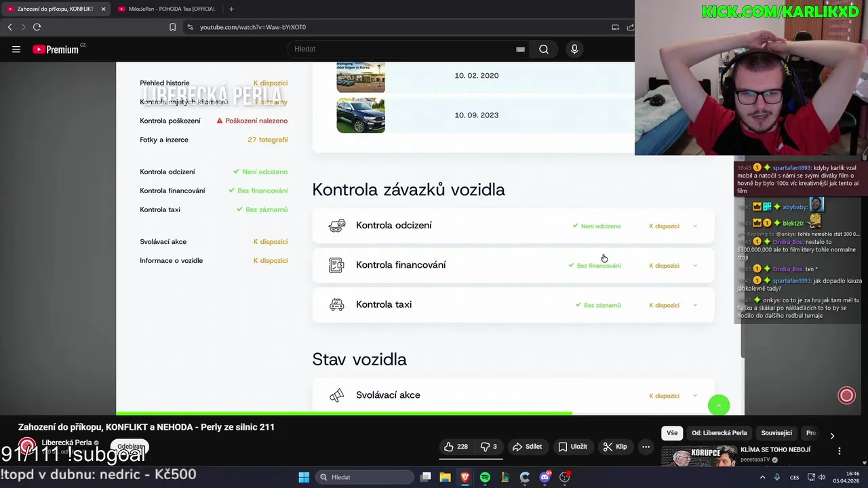The width and height of the screenshot is (868, 488).
Task: Select Od: Liberecká Perla filter chip
Action: [719, 433]
